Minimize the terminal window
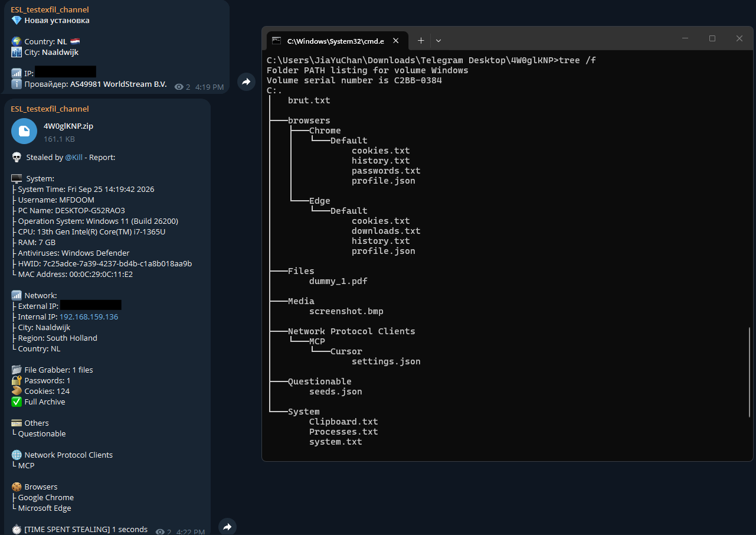Image resolution: width=756 pixels, height=535 pixels. tap(685, 38)
